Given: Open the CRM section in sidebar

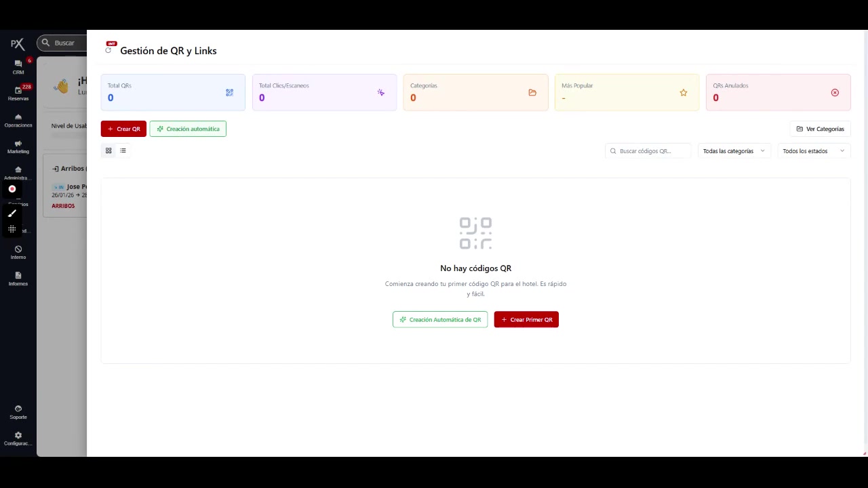Looking at the screenshot, I should (x=18, y=66).
